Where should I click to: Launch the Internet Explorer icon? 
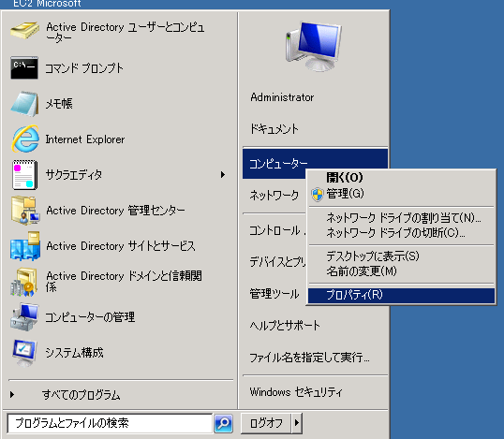coord(25,139)
